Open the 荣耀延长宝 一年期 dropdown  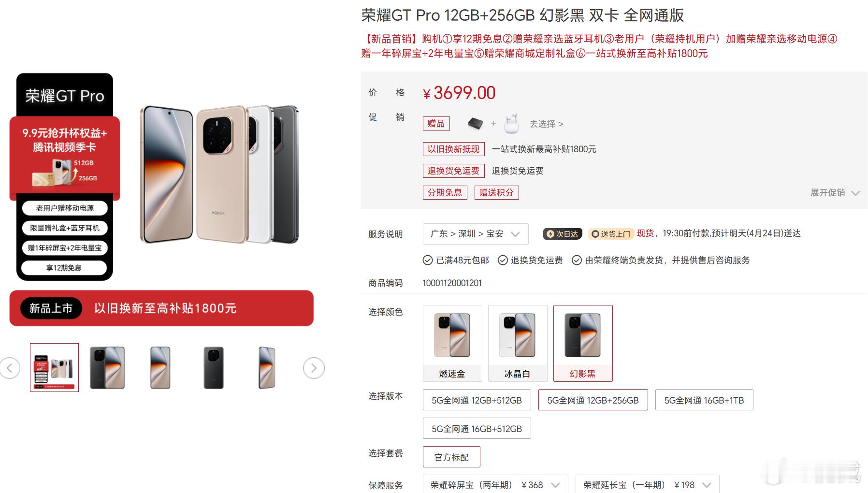click(647, 485)
